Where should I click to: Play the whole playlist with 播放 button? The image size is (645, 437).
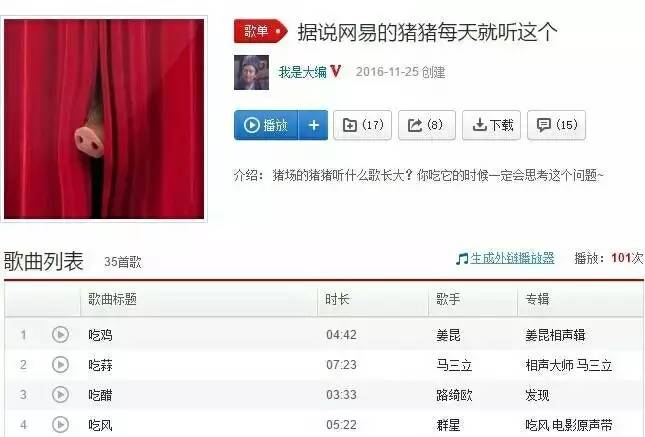click(x=266, y=125)
